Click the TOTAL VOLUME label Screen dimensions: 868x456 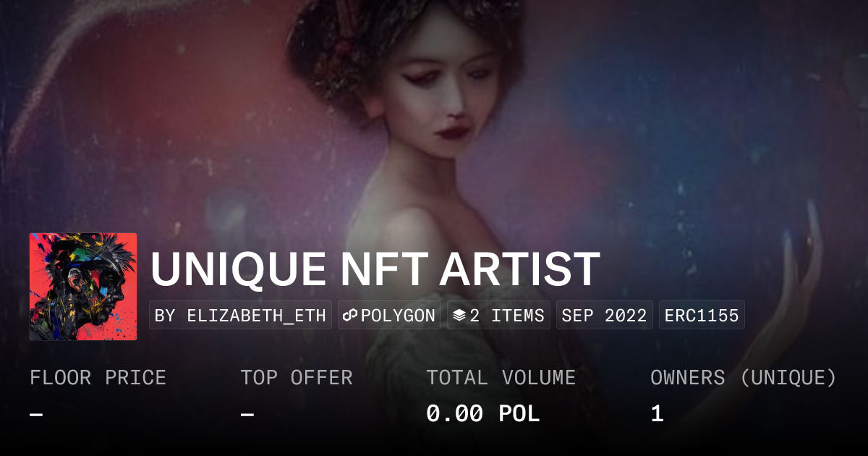pyautogui.click(x=501, y=378)
